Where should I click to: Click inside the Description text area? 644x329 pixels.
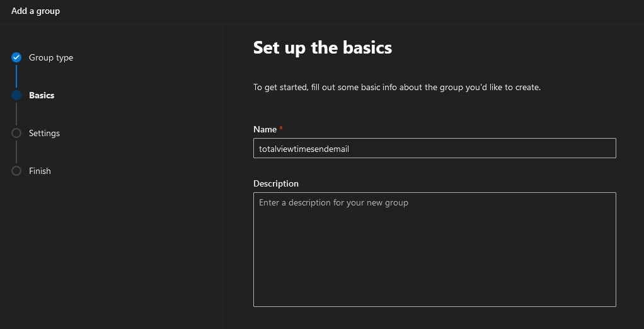point(435,250)
